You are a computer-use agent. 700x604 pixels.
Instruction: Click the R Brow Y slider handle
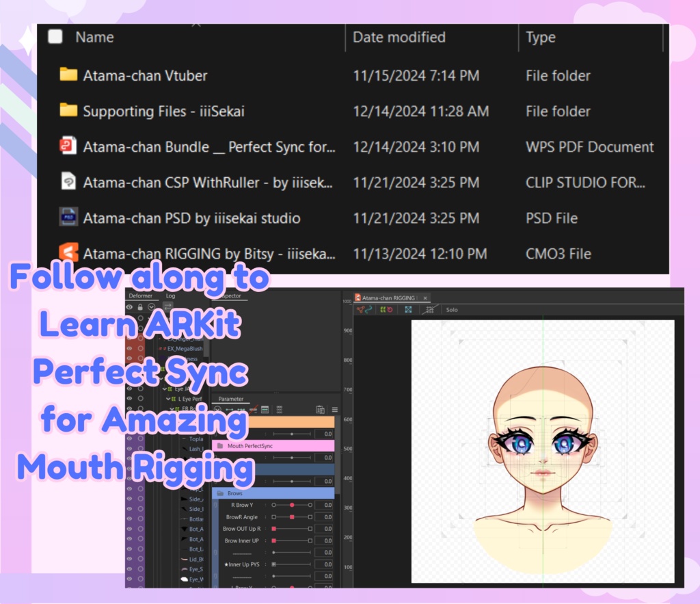(x=292, y=505)
